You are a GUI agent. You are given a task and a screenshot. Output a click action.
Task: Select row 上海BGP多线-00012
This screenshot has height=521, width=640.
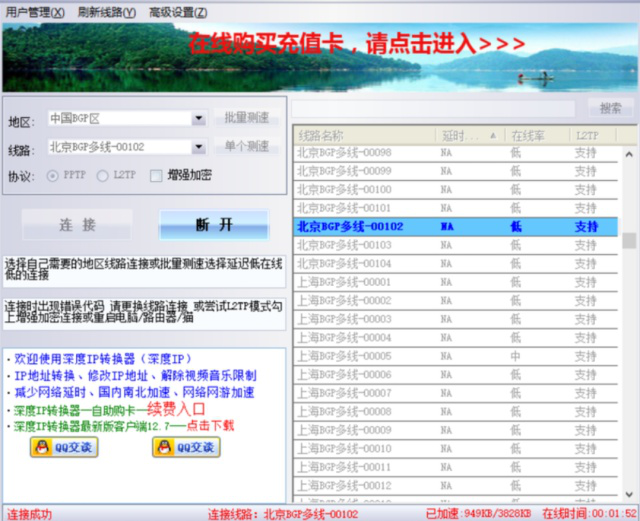point(456,486)
